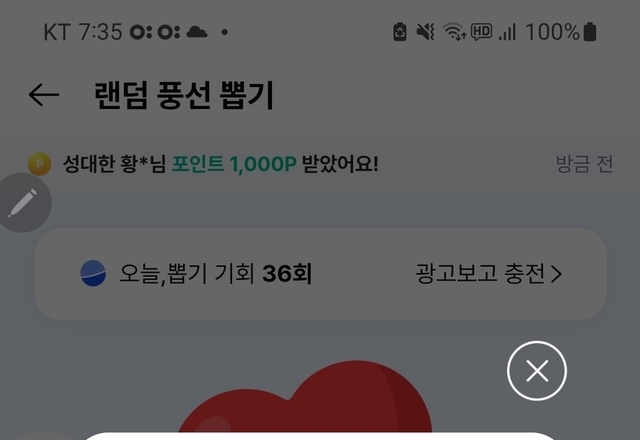This screenshot has height=440, width=640.
Task: Tap the 랜덤 풍선 뽑기 page title
Action: click(x=184, y=95)
